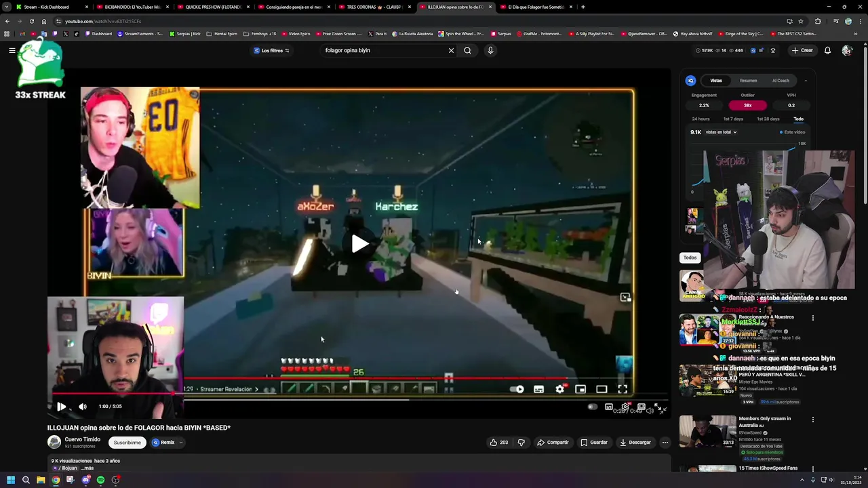
Task: Switch to the AI Coach tab
Action: point(781,81)
